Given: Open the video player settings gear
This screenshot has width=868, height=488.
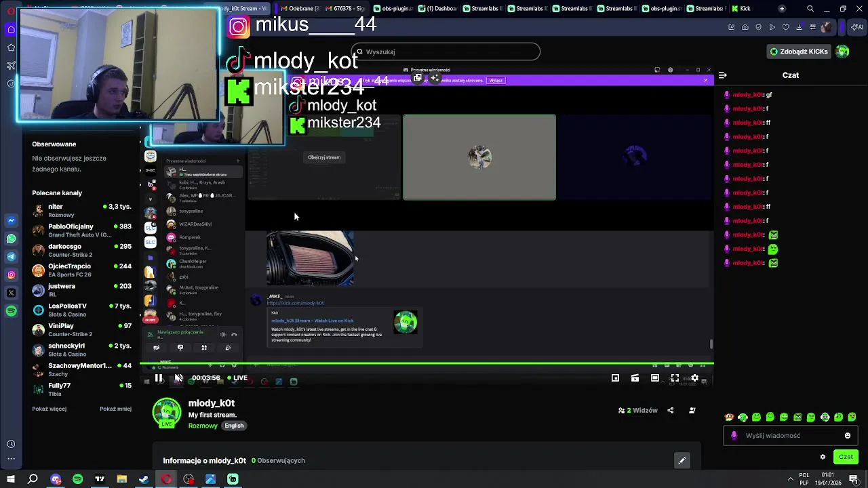Looking at the screenshot, I should (x=694, y=378).
